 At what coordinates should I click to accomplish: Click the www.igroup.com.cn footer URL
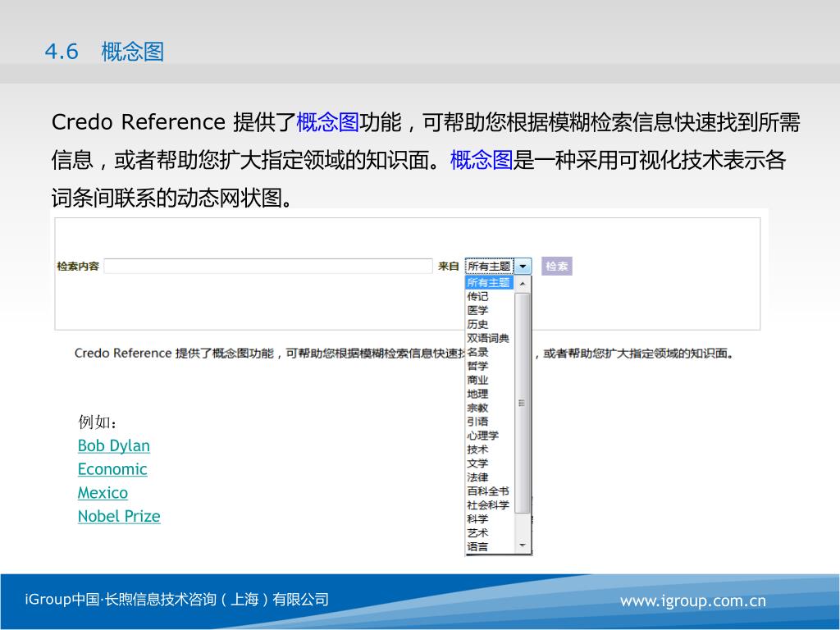[693, 601]
